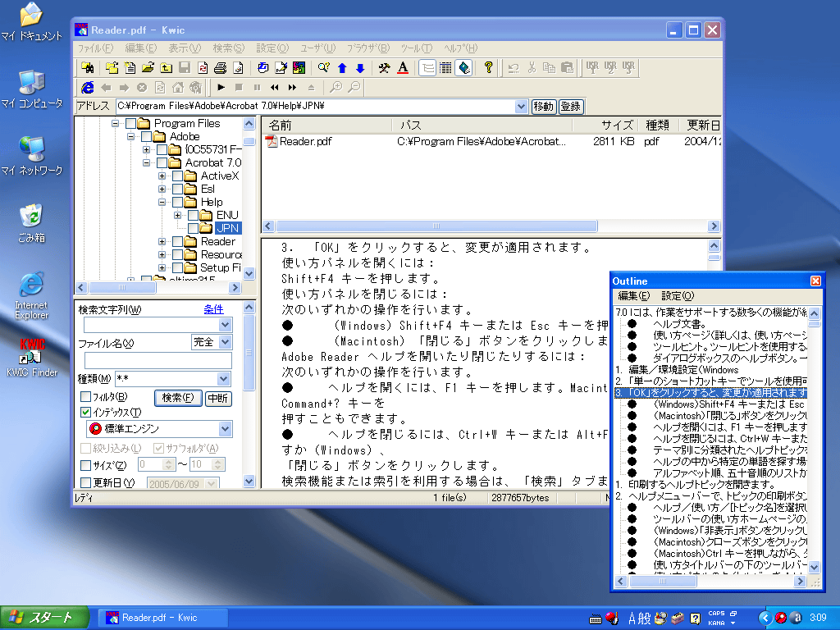Expand the ENU tree node
This screenshot has width=840, height=630.
(x=177, y=216)
